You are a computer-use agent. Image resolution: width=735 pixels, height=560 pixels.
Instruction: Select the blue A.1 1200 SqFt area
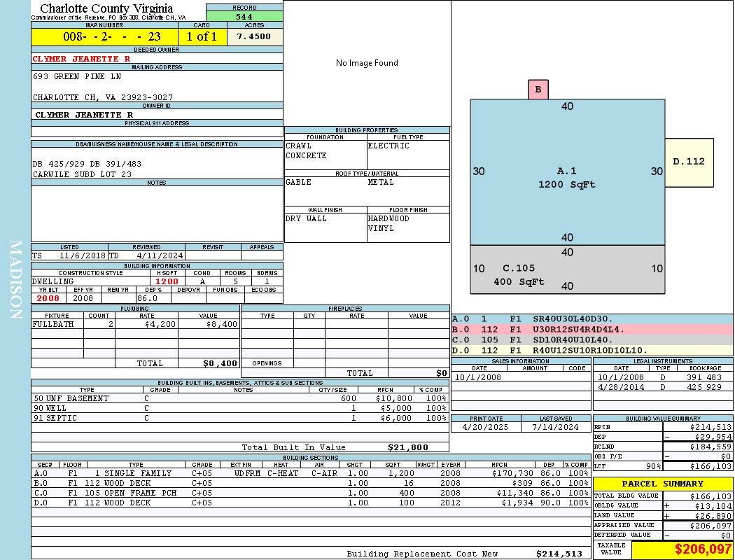567,178
